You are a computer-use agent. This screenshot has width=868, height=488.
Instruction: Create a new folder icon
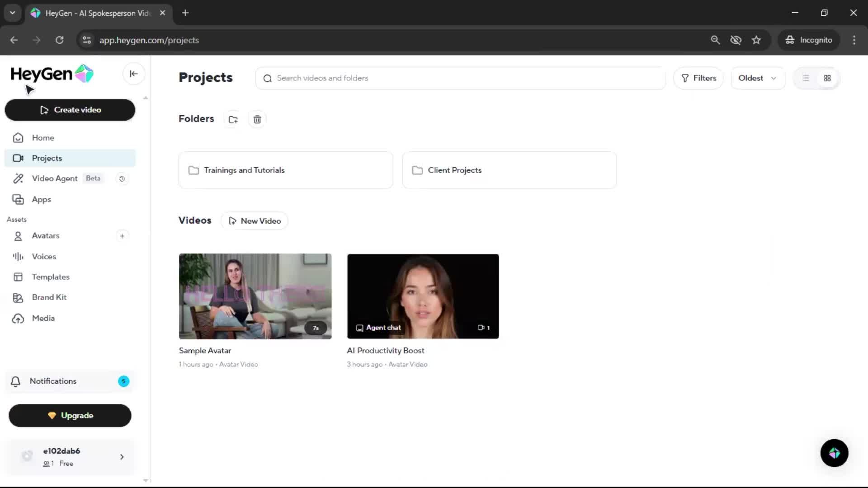(x=233, y=119)
